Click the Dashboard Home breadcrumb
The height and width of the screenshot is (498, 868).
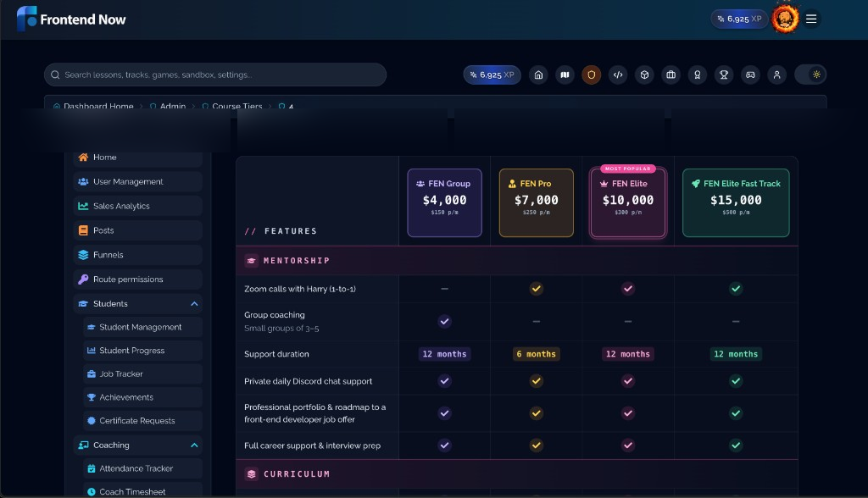[x=93, y=106]
